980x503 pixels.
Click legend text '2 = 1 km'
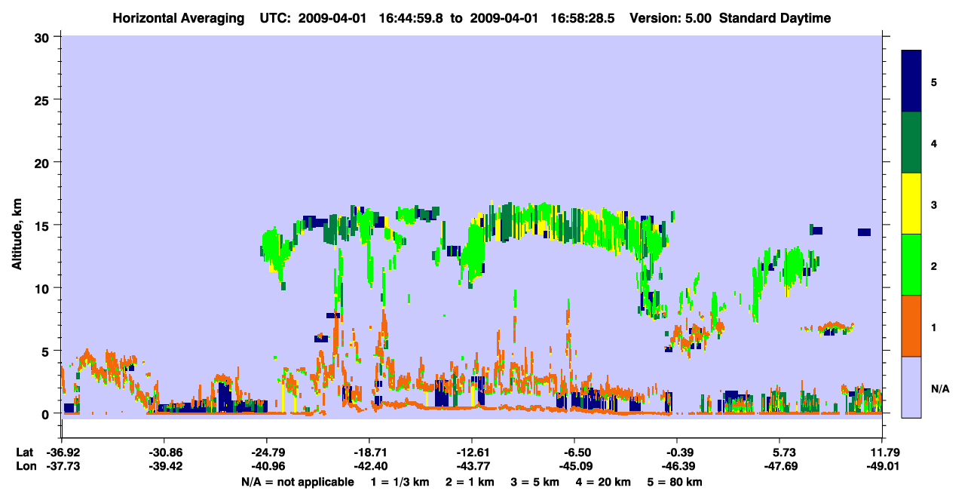470,482
